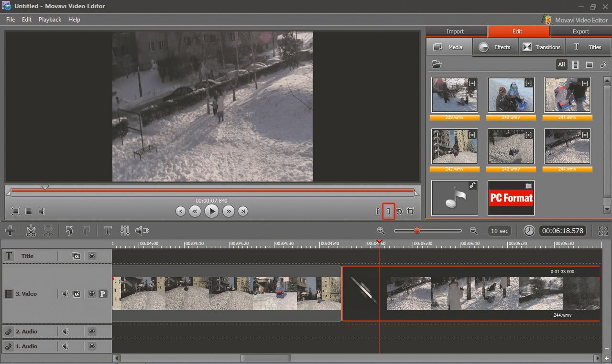Select the 239.wmv media thumbnail

point(454,95)
